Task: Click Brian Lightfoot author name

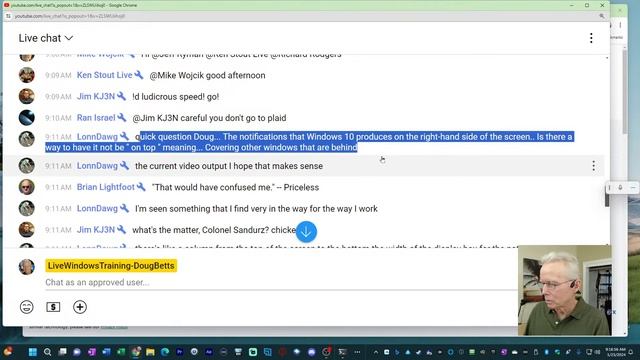Action: [x=106, y=187]
